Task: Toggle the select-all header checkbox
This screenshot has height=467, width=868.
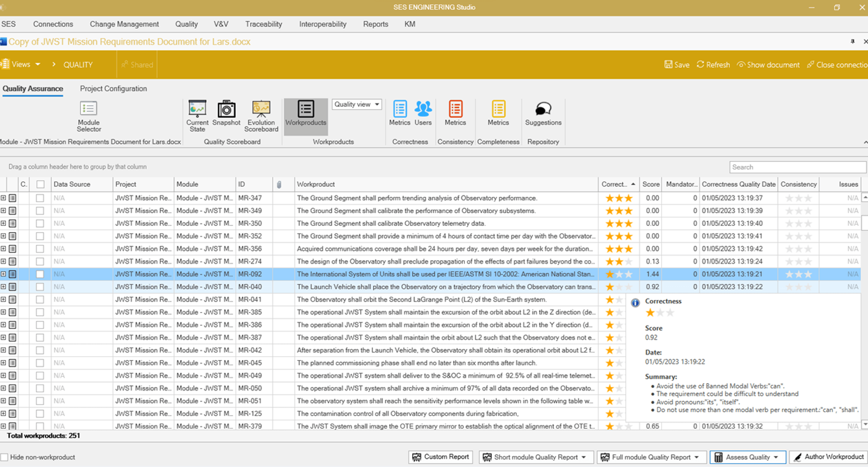Action: (x=40, y=184)
